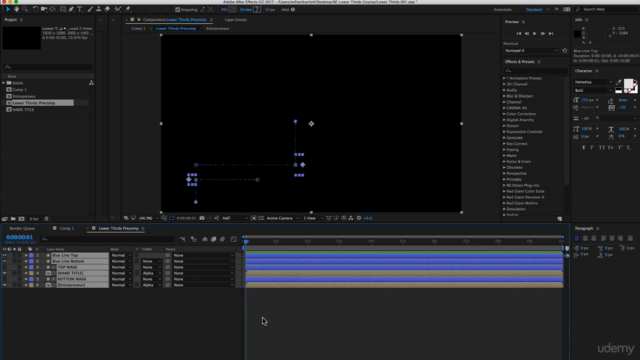This screenshot has width=640, height=360.
Task: Click the create new folder icon in Project panel
Action: coord(13,219)
